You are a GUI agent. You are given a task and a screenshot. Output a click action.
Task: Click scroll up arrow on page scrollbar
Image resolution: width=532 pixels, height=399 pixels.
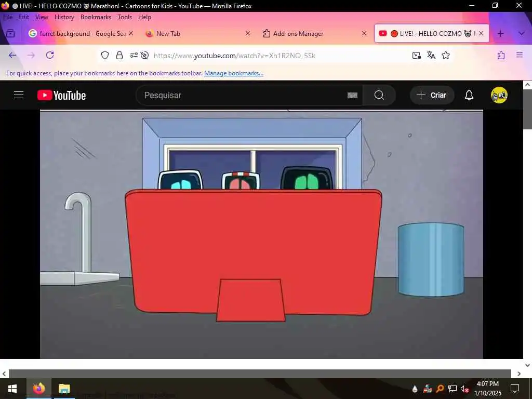pos(527,85)
